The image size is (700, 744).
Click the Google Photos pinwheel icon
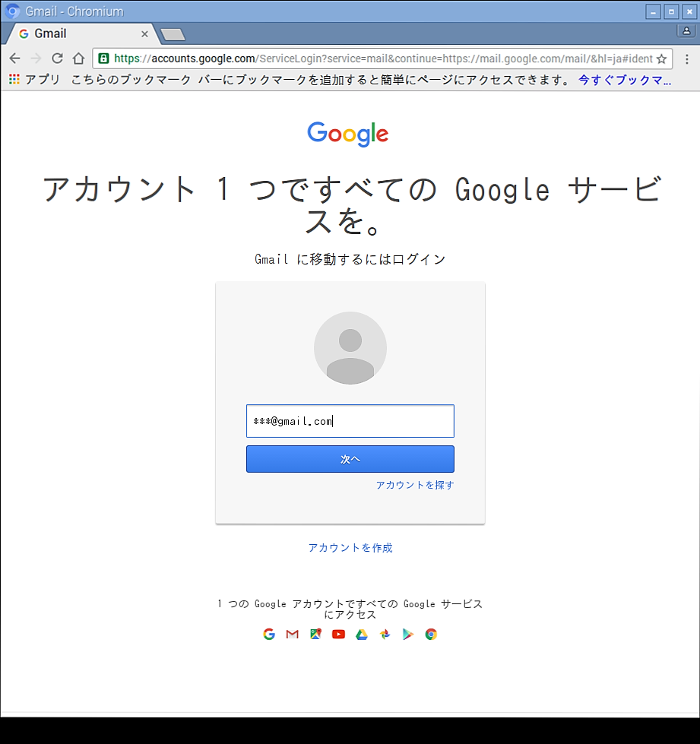tap(385, 634)
